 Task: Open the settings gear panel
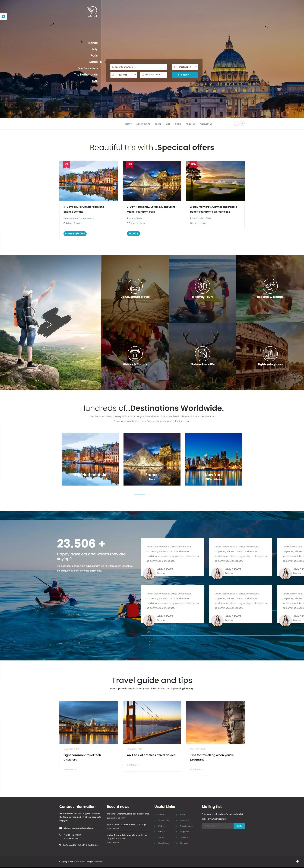(3, 16)
